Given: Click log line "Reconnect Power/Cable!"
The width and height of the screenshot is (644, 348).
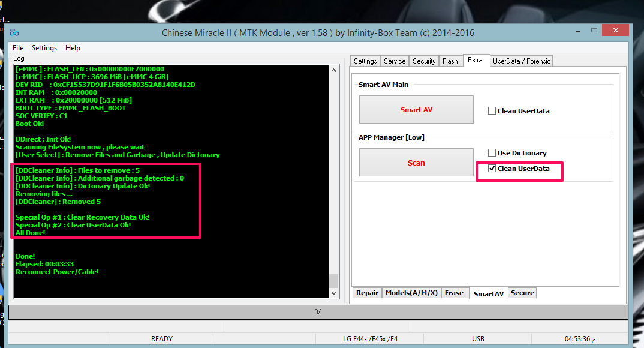Looking at the screenshot, I should (57, 272).
